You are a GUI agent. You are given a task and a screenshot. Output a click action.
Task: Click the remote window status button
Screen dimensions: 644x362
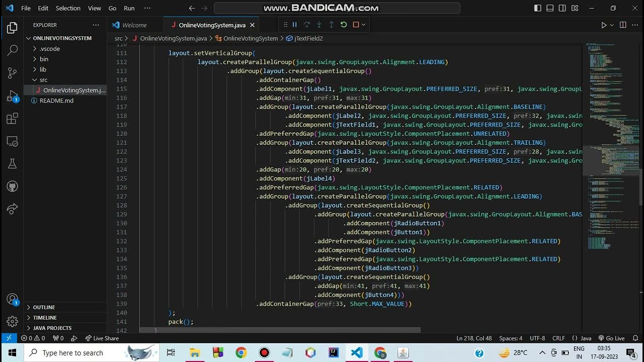[8, 338]
